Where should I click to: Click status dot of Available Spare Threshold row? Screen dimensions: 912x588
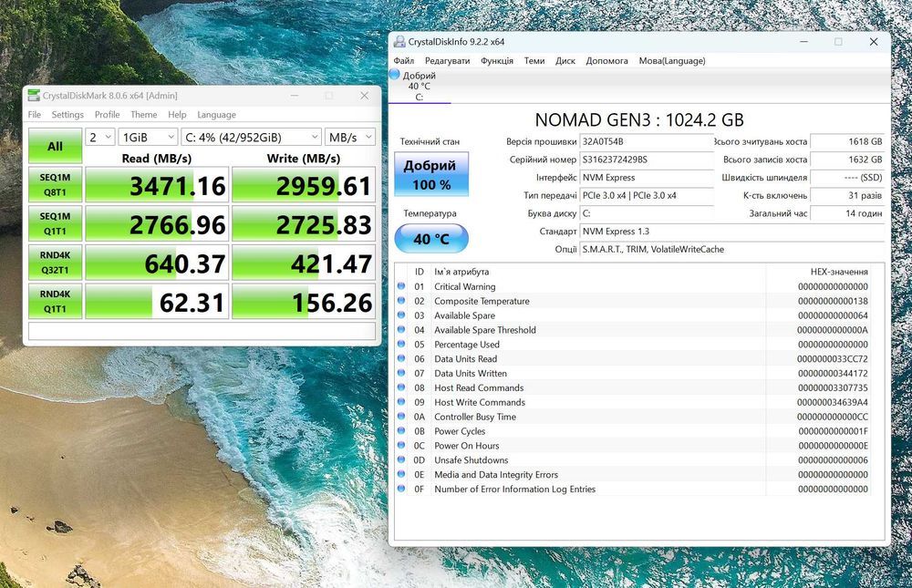pyautogui.click(x=400, y=329)
